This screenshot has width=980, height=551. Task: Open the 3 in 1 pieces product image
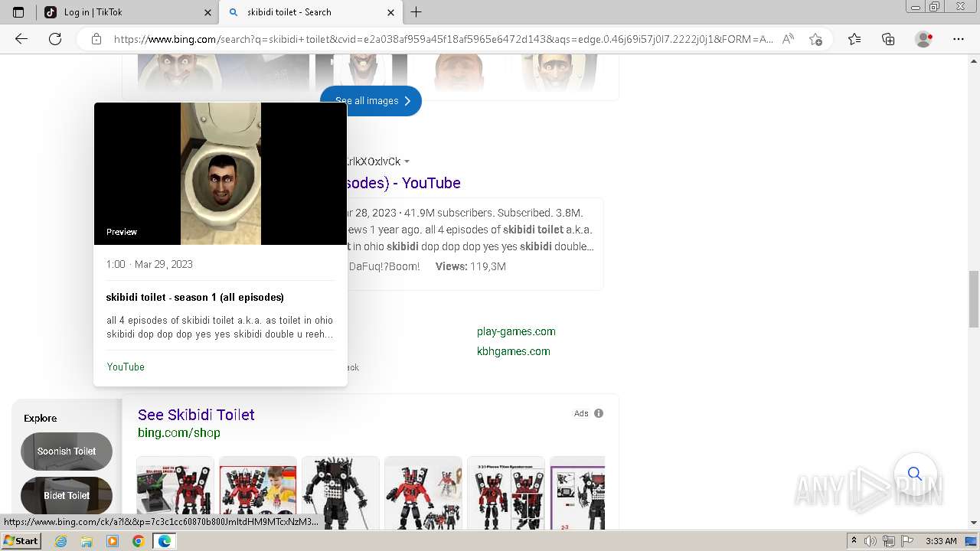[505, 493]
